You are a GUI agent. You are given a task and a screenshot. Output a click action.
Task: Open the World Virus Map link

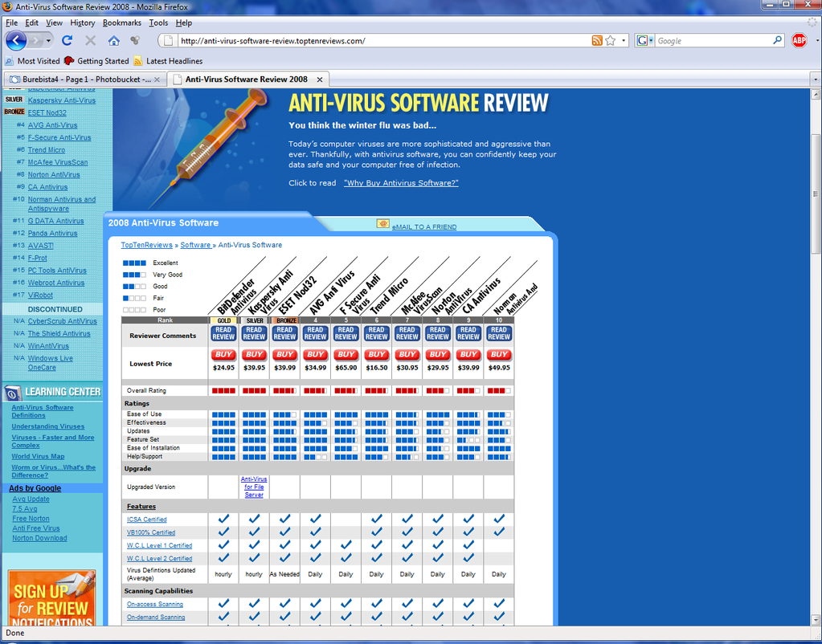click(x=39, y=456)
